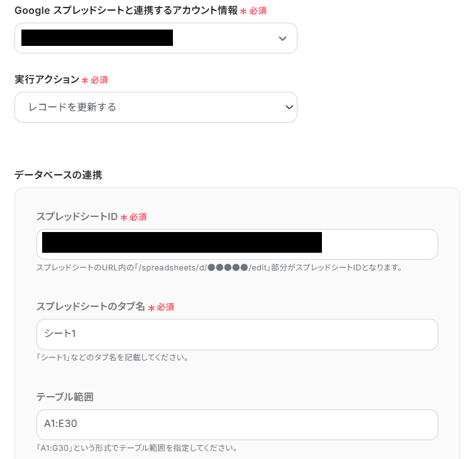
Task: Focus the スプレッドシートID input field
Action: [237, 244]
